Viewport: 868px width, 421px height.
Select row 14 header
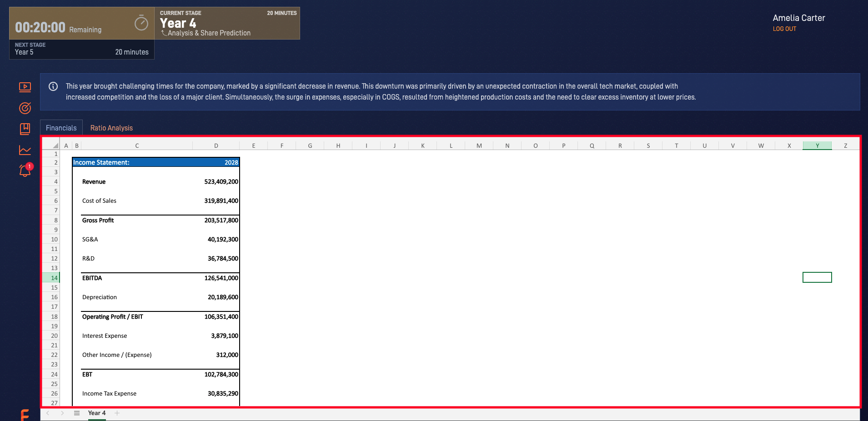pos(51,278)
